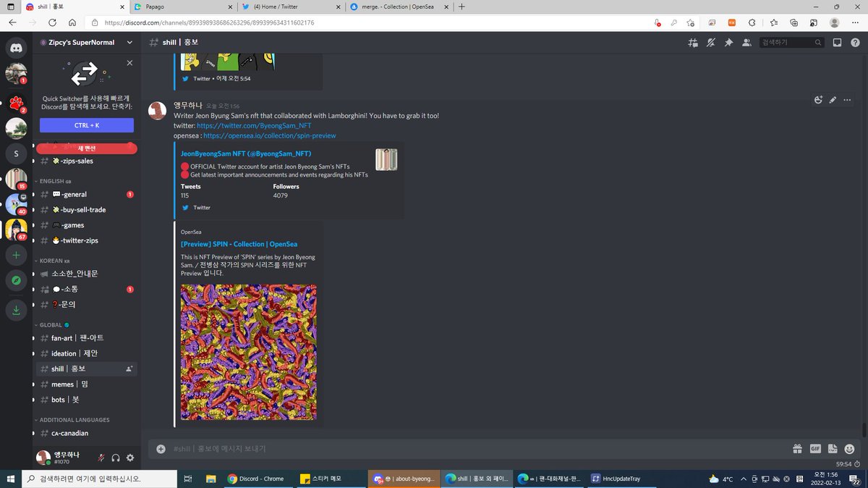The image size is (868, 488).
Task: Open Discord home via logo icon
Action: click(x=16, y=48)
